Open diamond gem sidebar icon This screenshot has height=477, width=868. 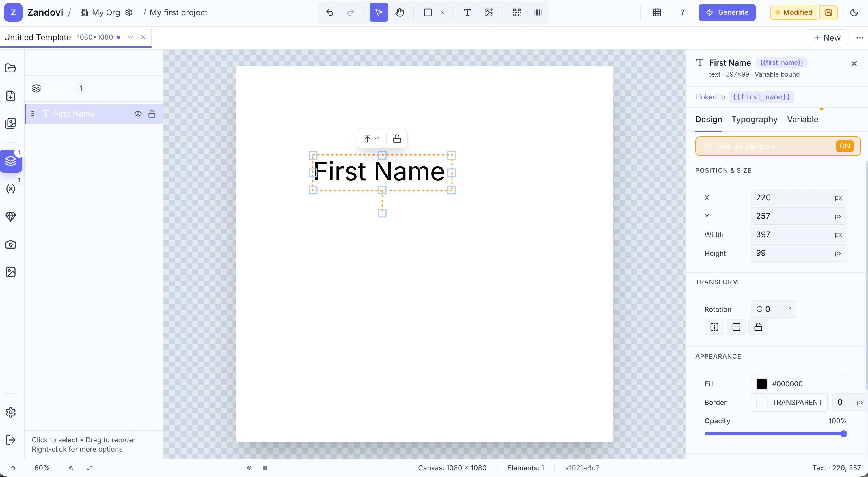11,217
